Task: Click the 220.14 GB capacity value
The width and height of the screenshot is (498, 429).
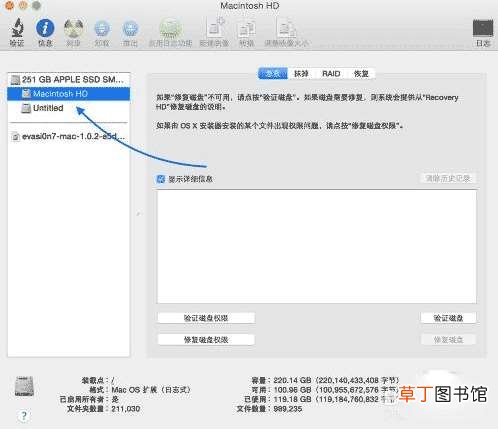Action: pos(292,380)
